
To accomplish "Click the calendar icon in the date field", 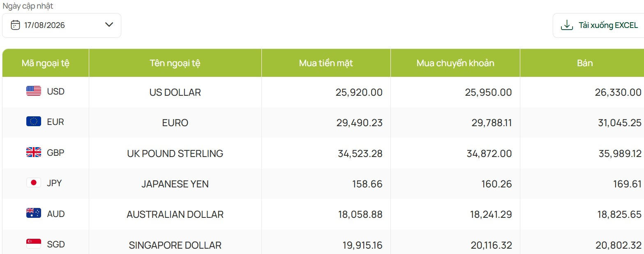I will click(15, 25).
